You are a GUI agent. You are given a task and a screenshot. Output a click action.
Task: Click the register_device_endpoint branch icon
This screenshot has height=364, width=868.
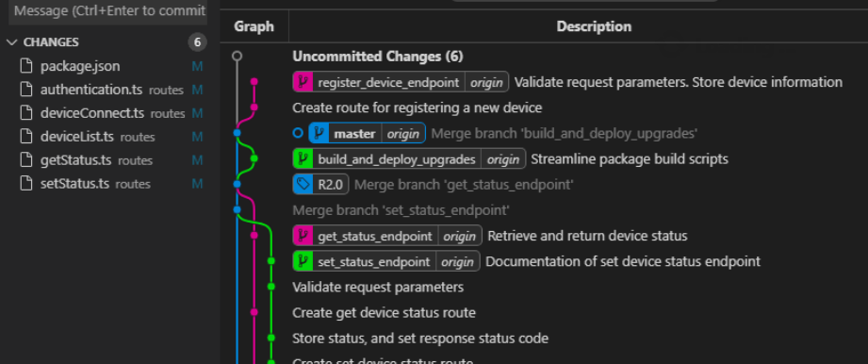pos(303,83)
